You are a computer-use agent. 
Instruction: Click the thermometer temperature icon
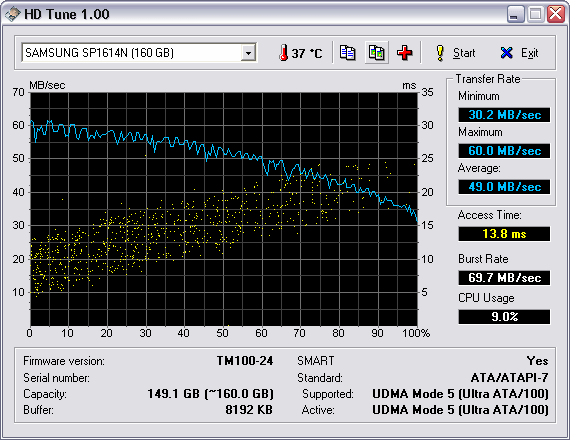284,53
